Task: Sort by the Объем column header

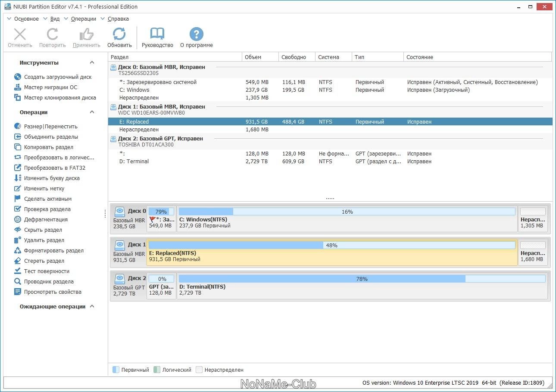Action: (x=260, y=57)
